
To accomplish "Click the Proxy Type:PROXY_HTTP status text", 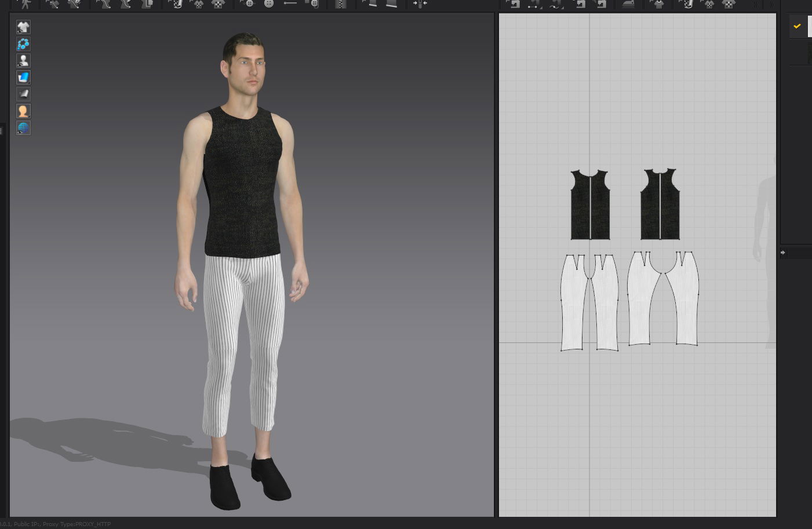I will click(x=77, y=524).
